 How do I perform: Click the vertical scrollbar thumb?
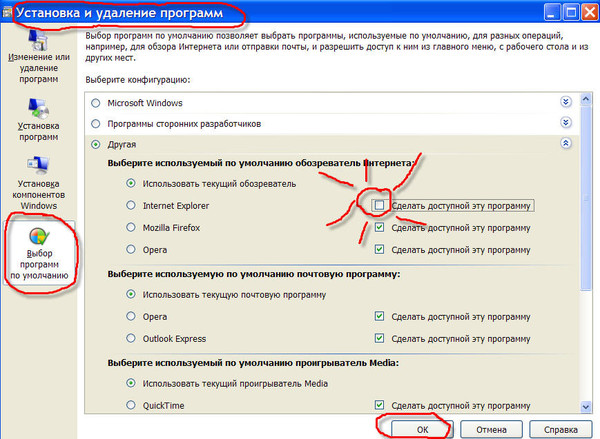coord(586,198)
